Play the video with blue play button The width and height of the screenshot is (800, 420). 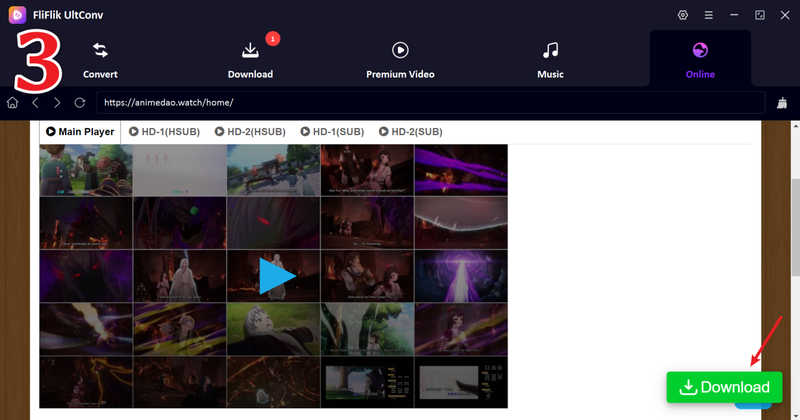pyautogui.click(x=277, y=276)
